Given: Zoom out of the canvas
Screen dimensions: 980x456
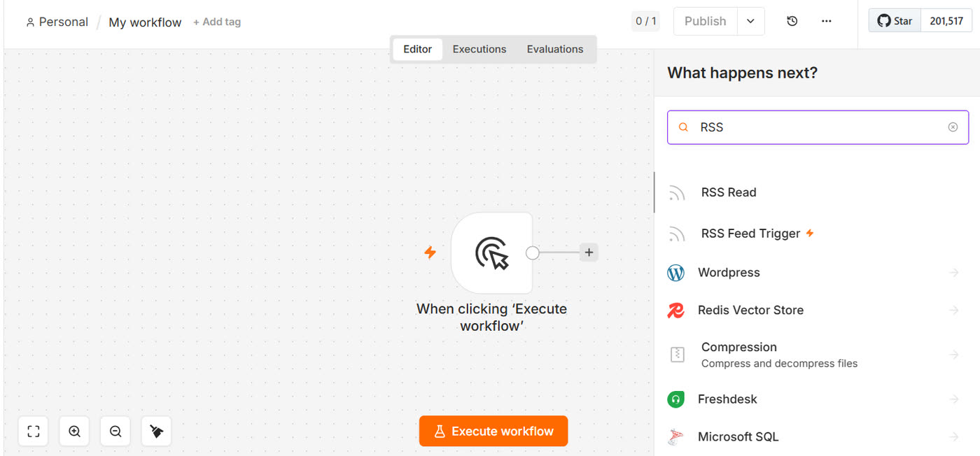Looking at the screenshot, I should click(115, 432).
